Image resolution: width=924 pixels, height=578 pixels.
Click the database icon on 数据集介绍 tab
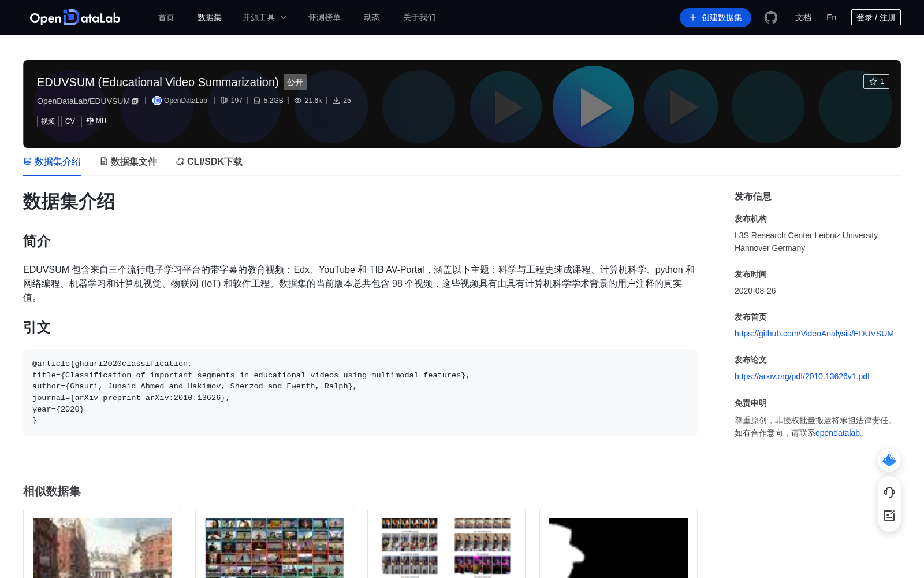point(27,161)
